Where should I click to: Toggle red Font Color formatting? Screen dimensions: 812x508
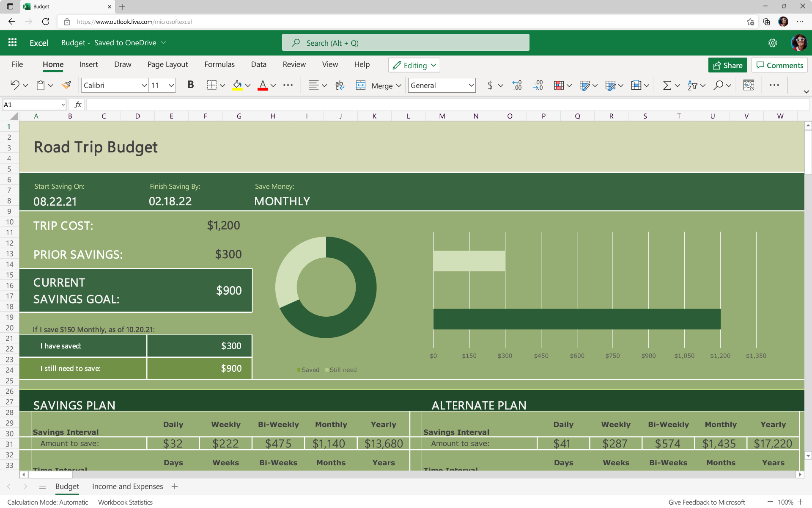263,85
